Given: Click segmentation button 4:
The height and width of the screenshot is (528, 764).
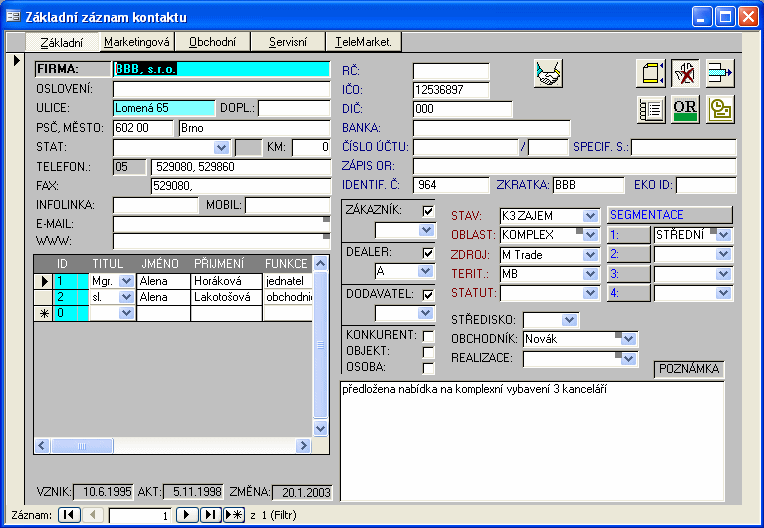Looking at the screenshot, I should pos(629,293).
